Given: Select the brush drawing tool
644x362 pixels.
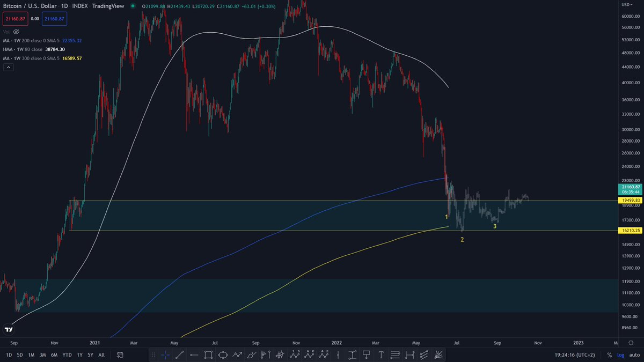Looking at the screenshot, I should coord(251,354).
